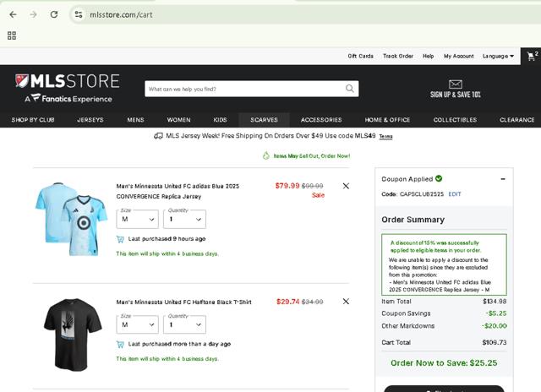Open the jersey Size dropdown
Viewport: 541px width, 392px height.
(137, 219)
